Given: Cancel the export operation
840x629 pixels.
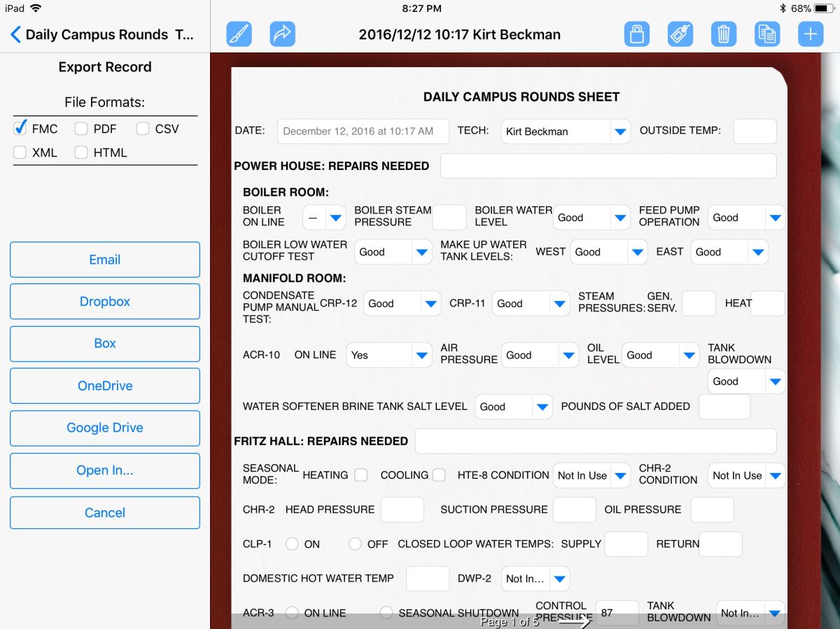Looking at the screenshot, I should [x=104, y=512].
